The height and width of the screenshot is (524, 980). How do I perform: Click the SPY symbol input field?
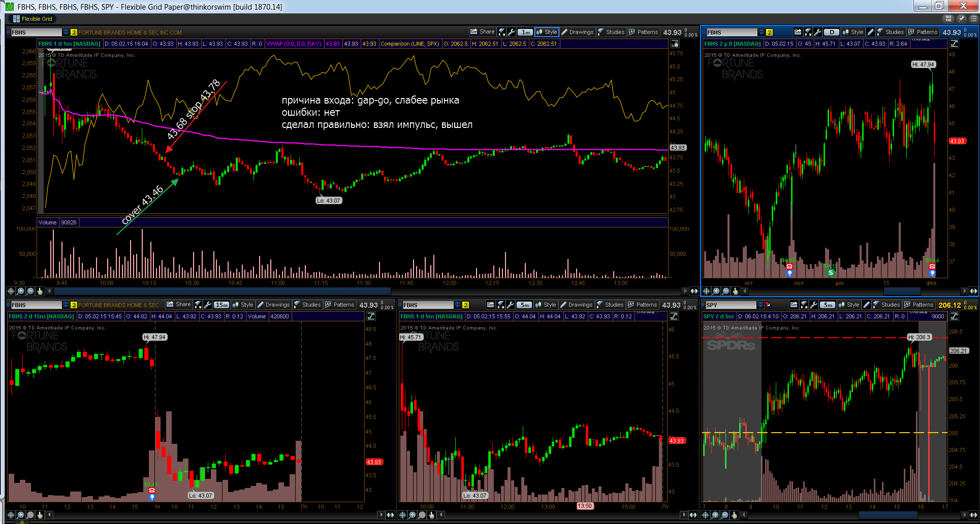(x=731, y=305)
